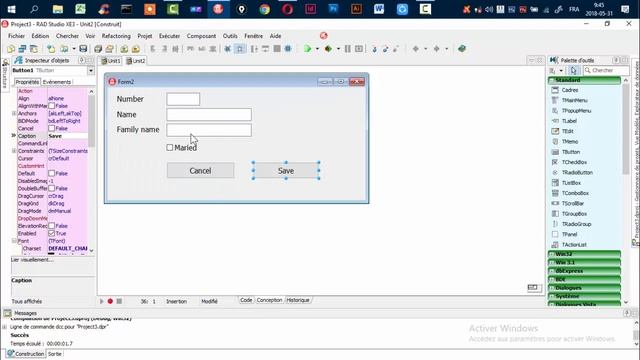Click the step over debug toolbar icon
Screen dimensions: 640x360
[x=385, y=49]
